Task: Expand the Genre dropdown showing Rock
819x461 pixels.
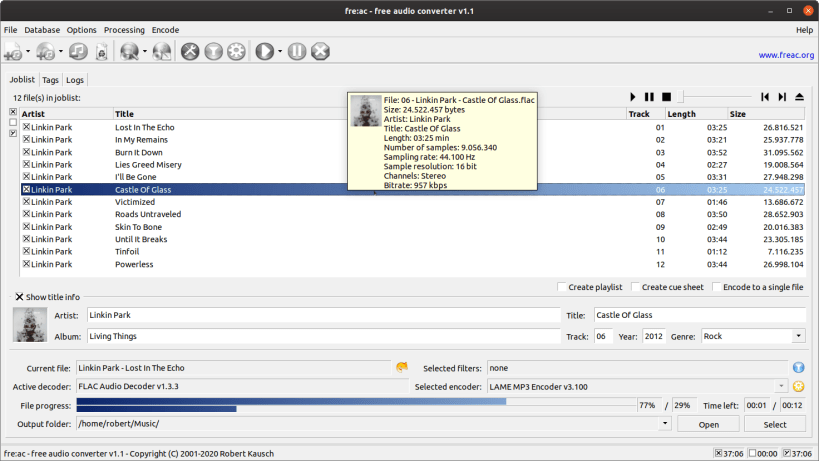Action: [798, 336]
